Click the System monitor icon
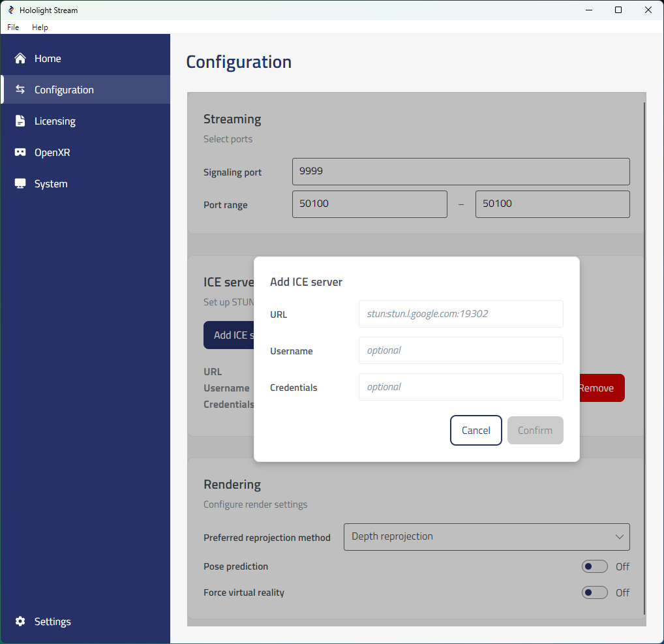 click(20, 183)
